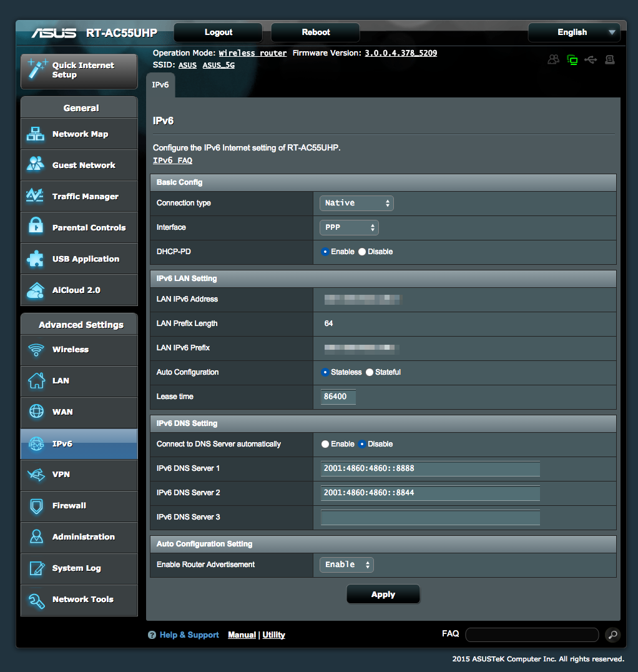Screen dimensions: 638x672
Task: Open the Network Map icon
Action: click(x=36, y=134)
